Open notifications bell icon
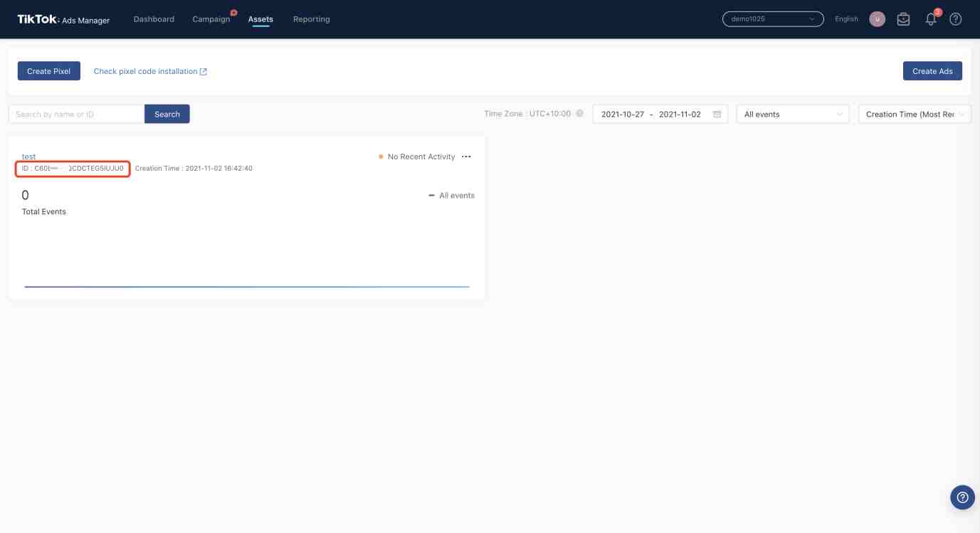Image resolution: width=980 pixels, height=533 pixels. (931, 19)
